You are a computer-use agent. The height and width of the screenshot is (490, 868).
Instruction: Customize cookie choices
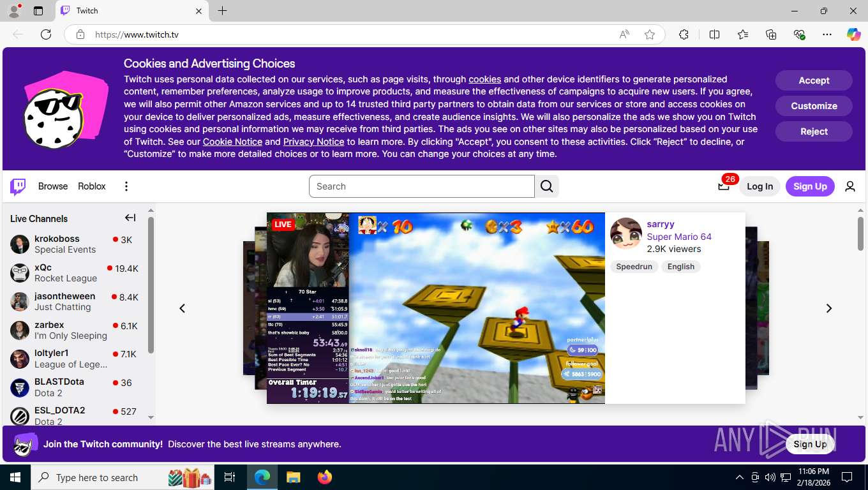814,106
